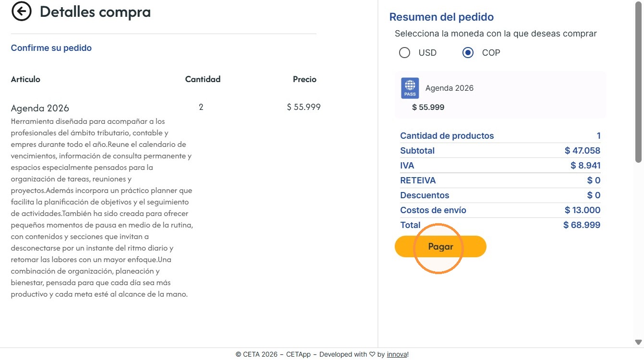The image size is (644, 360).
Task: Click the Detalles compra heading
Action: (95, 12)
